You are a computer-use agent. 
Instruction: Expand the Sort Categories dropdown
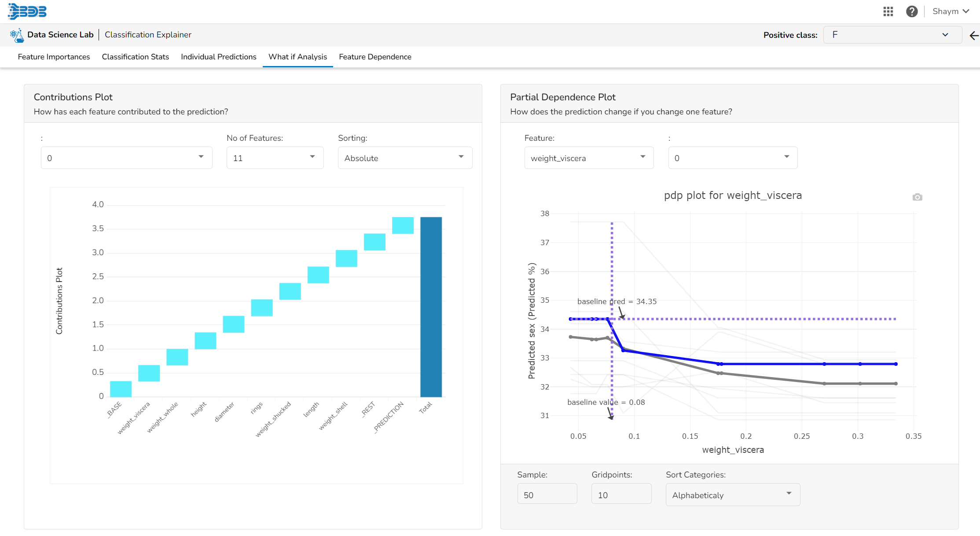click(x=732, y=495)
